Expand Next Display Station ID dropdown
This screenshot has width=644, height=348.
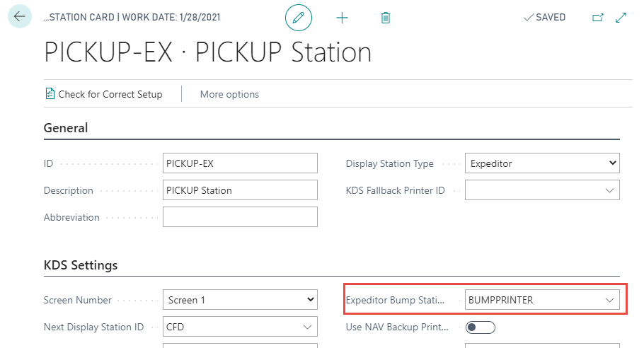pos(307,327)
